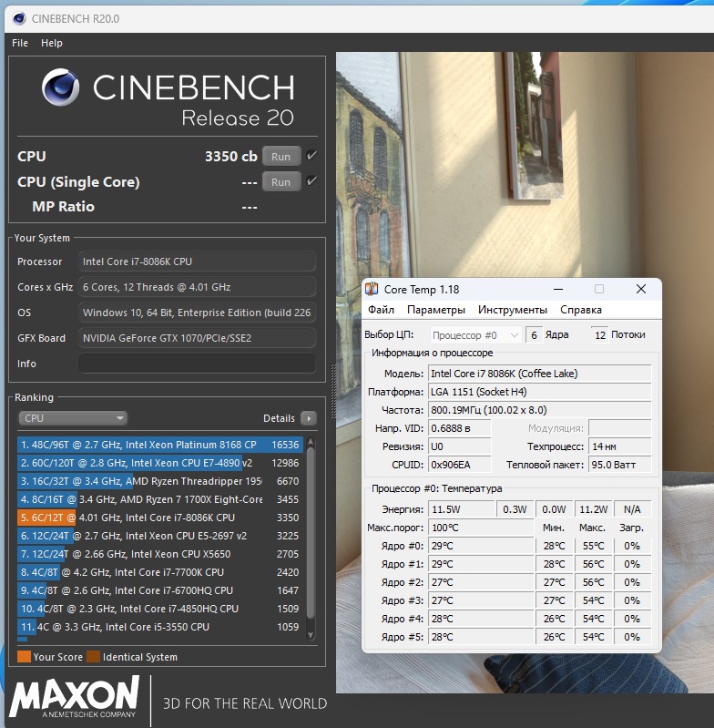Image resolution: width=714 pixels, height=728 pixels.
Task: Click the Тепловой пакет value 95.0 Ватт
Action: [x=620, y=465]
